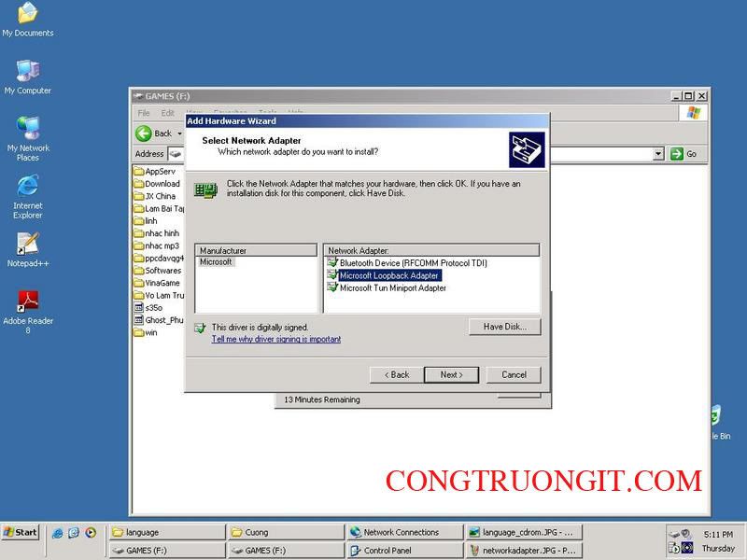Click the Show Desktop Quick Launch icon
Viewport: 747px width, 560px height.
point(74,533)
